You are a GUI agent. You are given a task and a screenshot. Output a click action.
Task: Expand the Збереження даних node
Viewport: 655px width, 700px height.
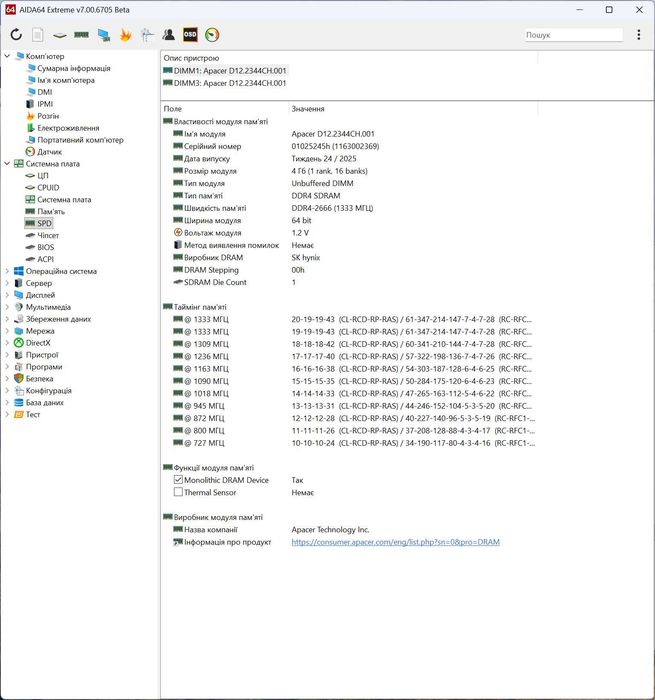(x=7, y=319)
